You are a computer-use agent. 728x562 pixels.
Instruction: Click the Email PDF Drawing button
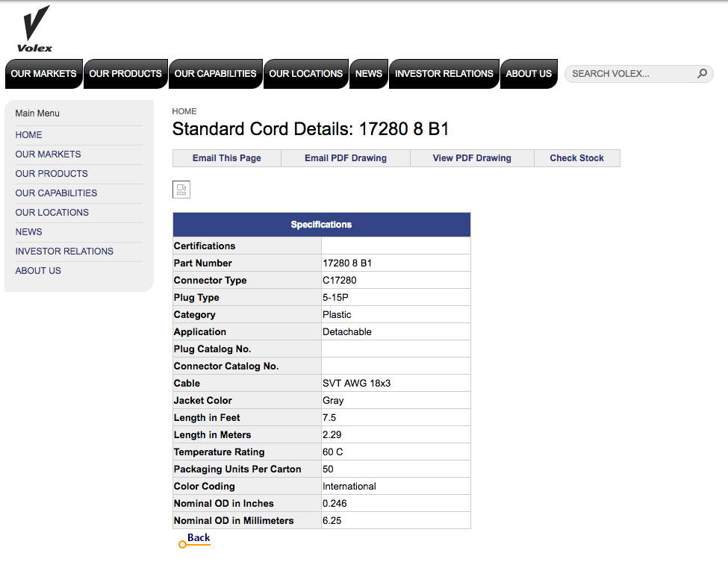(x=346, y=158)
